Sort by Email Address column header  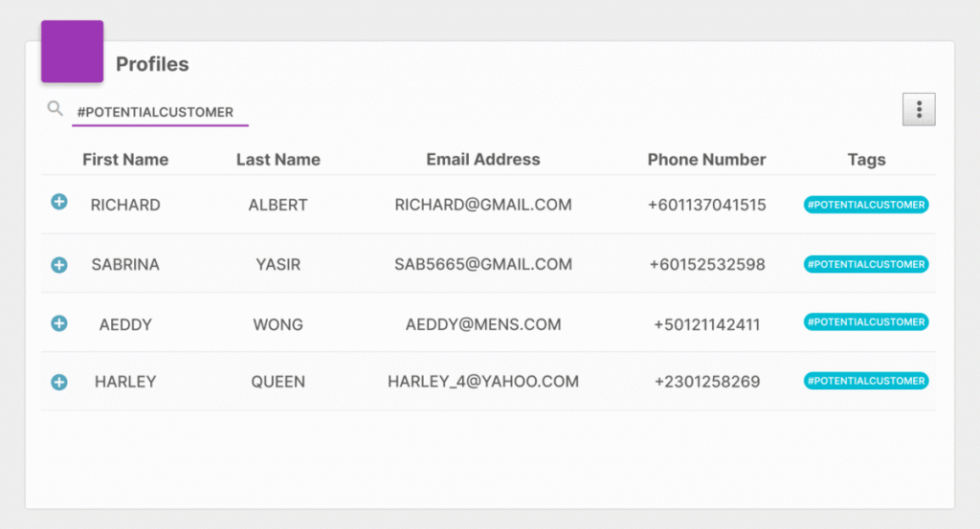pyautogui.click(x=483, y=160)
